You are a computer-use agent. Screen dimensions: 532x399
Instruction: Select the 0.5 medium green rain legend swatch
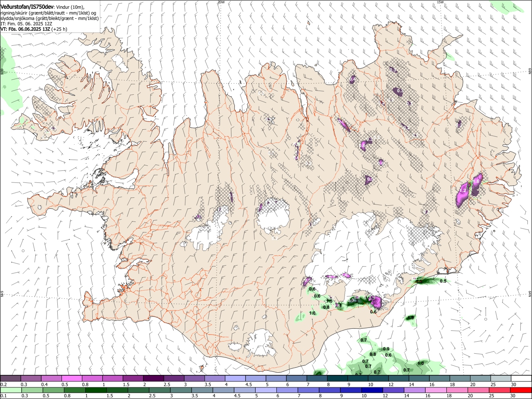click(53, 390)
